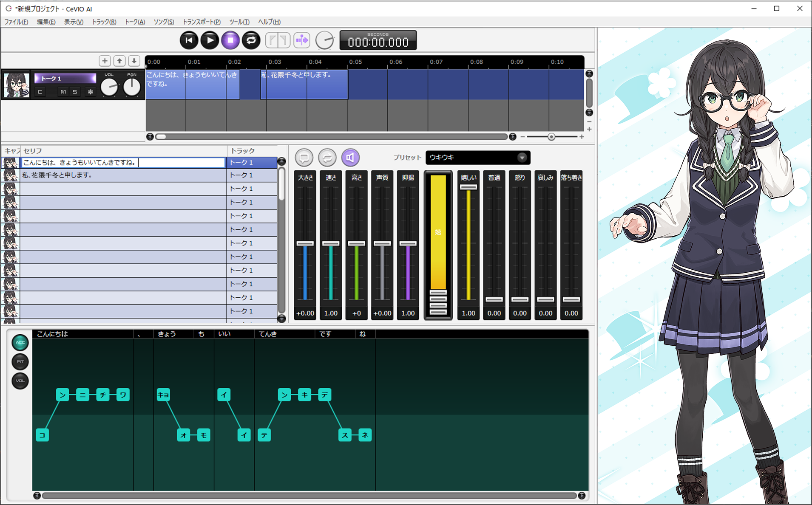Toggle the purple speaker audition icon

[350, 158]
